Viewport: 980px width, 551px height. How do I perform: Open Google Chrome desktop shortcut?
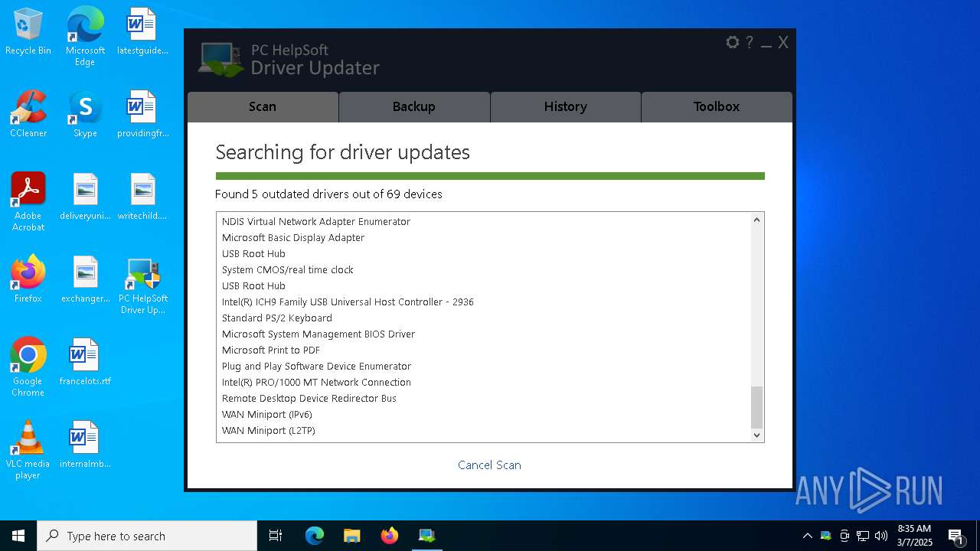coord(28,367)
